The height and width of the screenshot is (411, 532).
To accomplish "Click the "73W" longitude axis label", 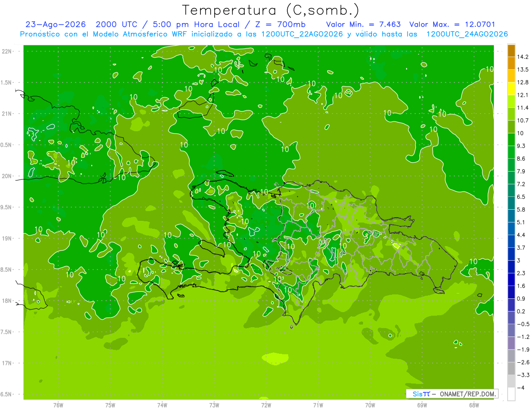I will tap(214, 405).
